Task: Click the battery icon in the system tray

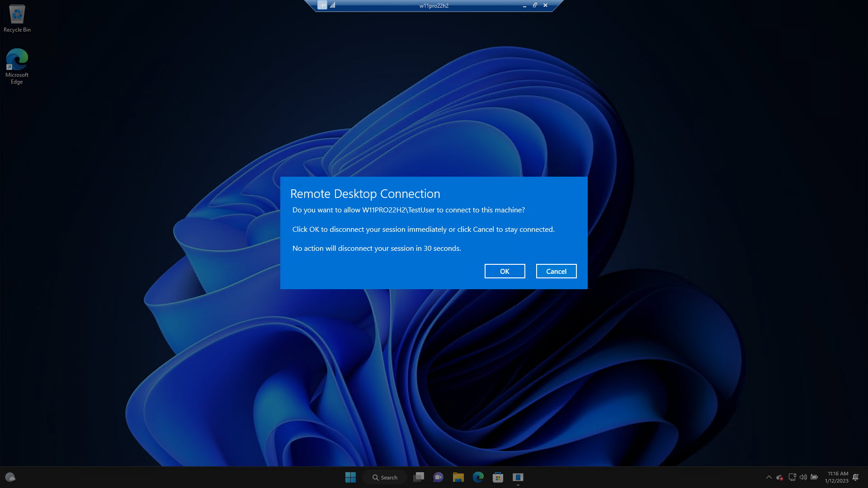Action: pos(815,477)
